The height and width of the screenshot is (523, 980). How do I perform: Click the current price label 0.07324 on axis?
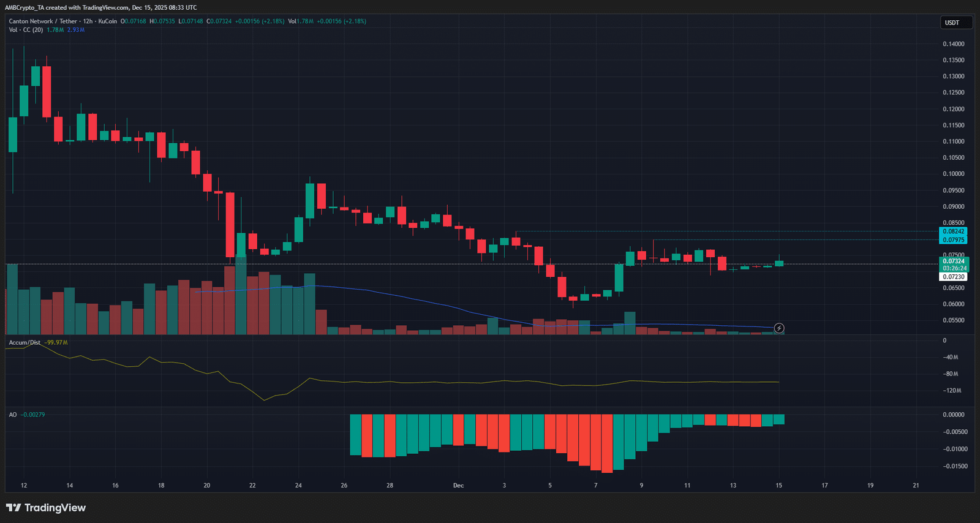coord(953,261)
